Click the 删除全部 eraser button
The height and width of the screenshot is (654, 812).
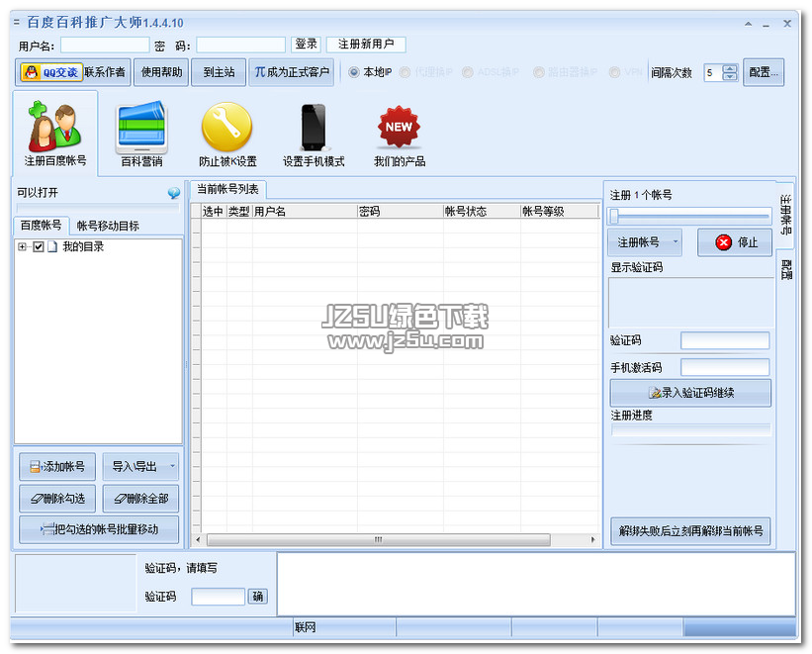[140, 499]
